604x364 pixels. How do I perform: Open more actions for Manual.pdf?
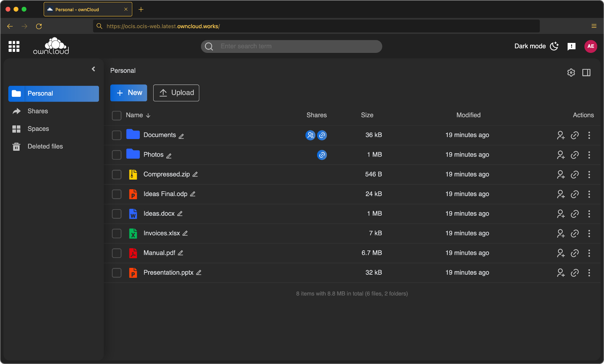(589, 253)
